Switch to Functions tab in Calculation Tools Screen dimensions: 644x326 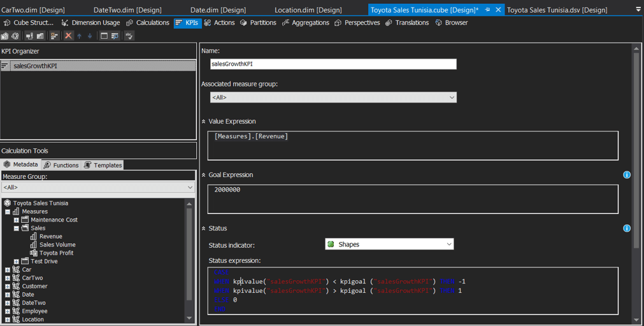[x=61, y=165]
